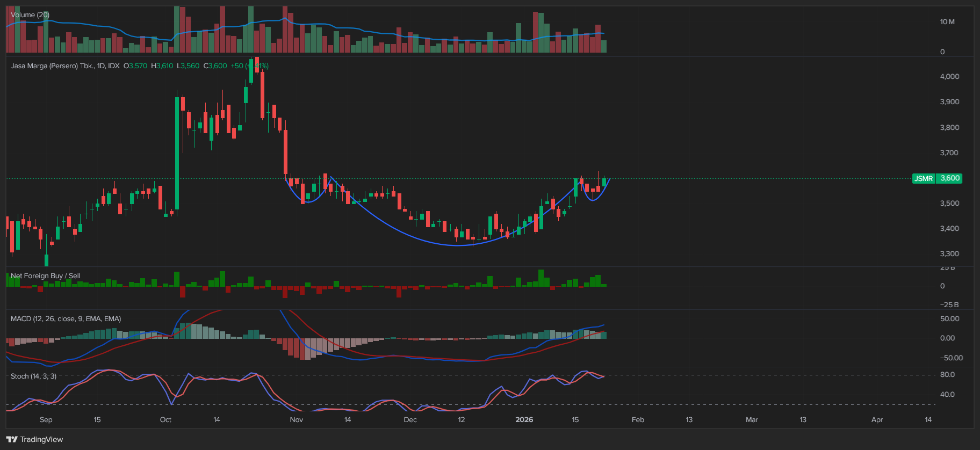Click the Mar label on time axis
The image size is (980, 450).
(752, 420)
